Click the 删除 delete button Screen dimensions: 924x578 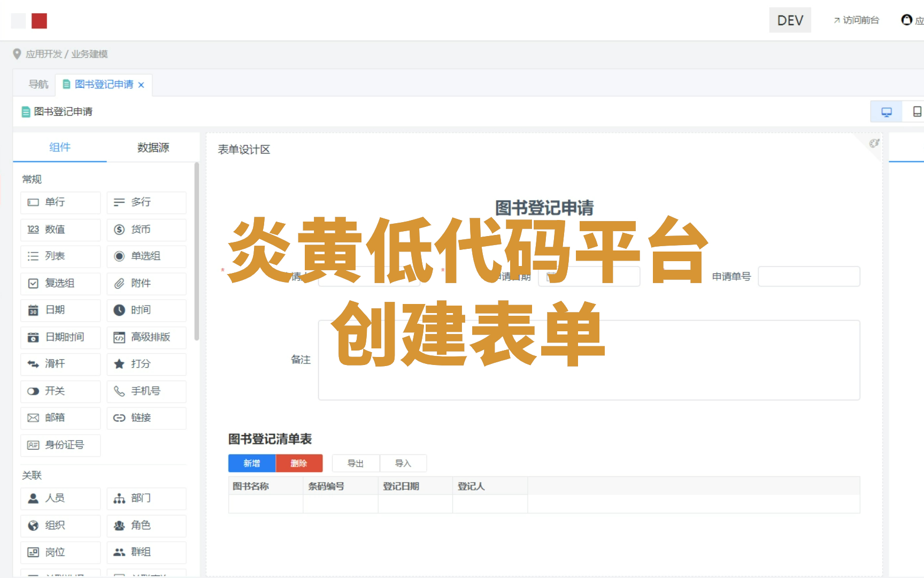click(299, 463)
